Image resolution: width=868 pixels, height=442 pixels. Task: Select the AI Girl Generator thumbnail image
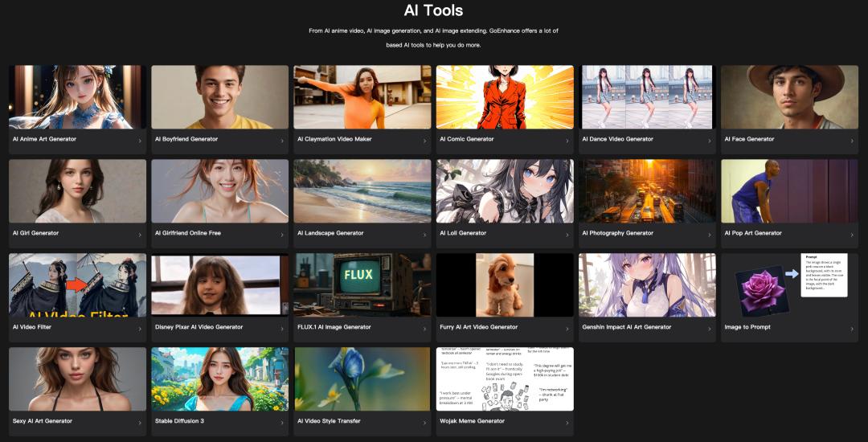pos(77,190)
